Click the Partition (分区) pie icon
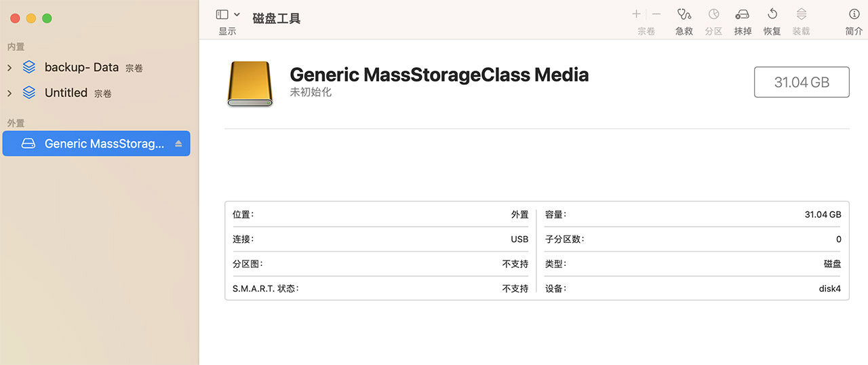The height and width of the screenshot is (365, 868). (713, 14)
